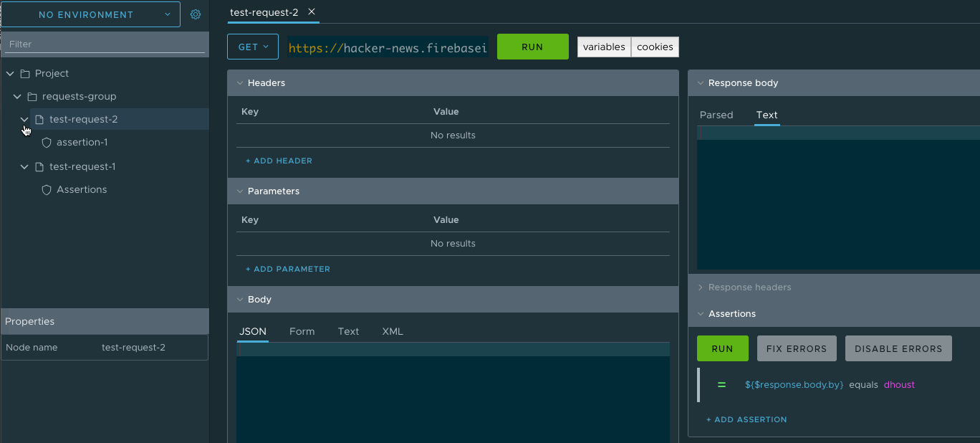
Task: Expand the Response headers section
Action: [701, 287]
